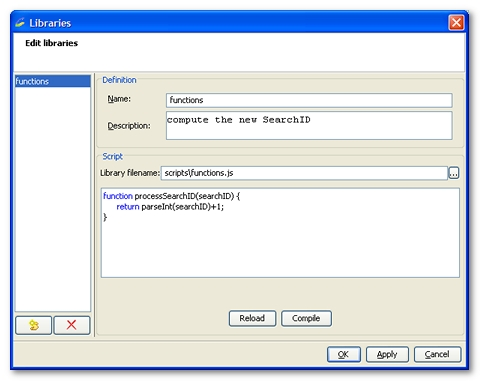
Task: Click inside the Name text field
Action: (x=309, y=100)
